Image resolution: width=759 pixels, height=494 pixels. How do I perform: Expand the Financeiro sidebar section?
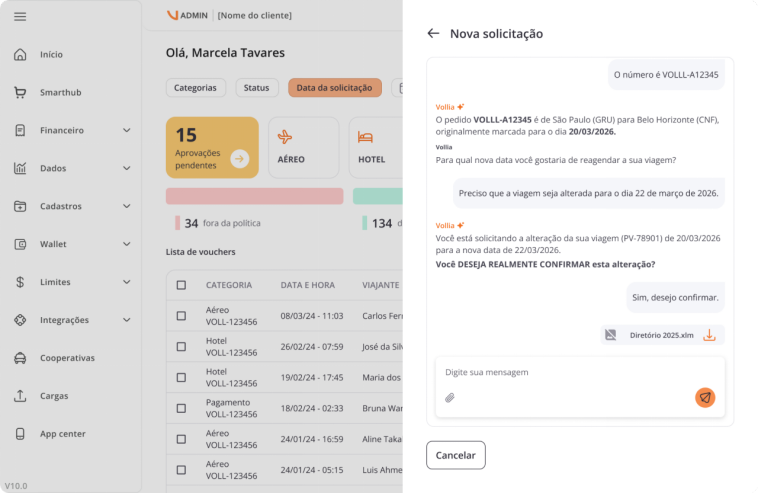click(x=127, y=130)
